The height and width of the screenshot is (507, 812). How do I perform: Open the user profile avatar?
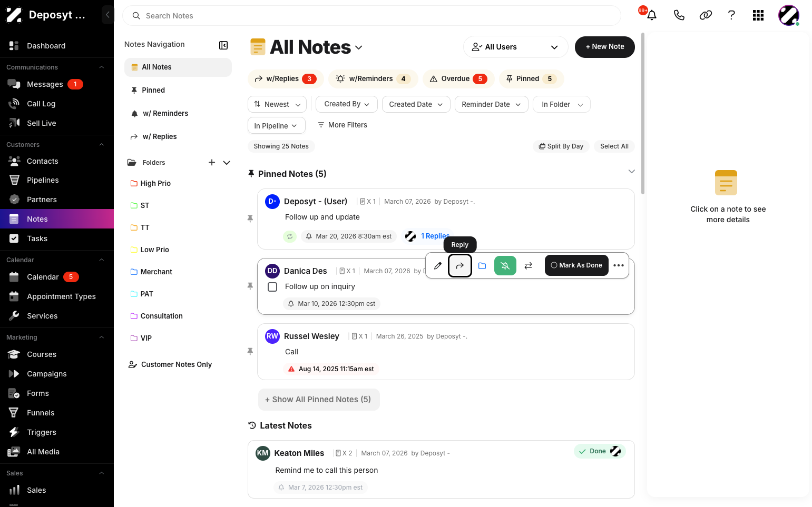[x=789, y=15]
